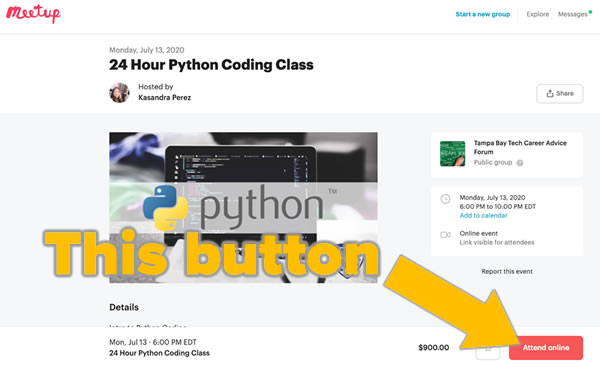Open the Meetup logo home link
The height and width of the screenshot is (367, 600).
click(33, 14)
